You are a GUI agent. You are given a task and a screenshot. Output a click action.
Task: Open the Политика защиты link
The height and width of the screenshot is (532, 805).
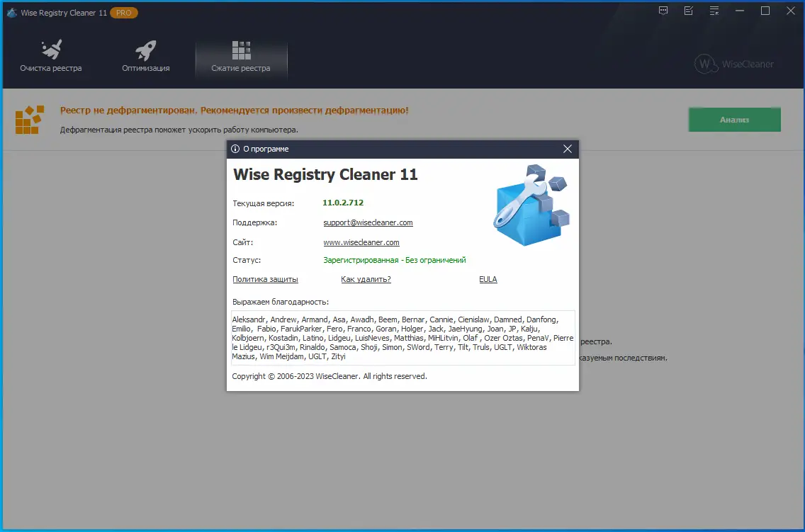coord(265,279)
